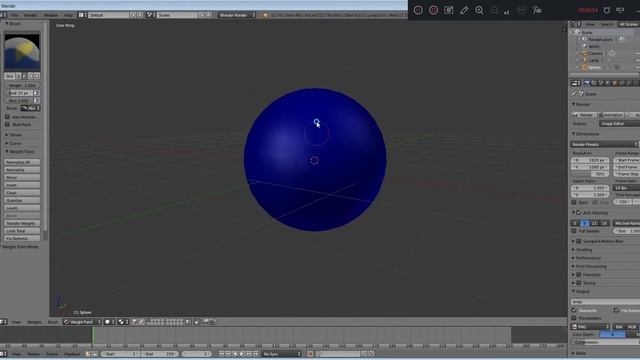Open the Weights menu in viewport header
This screenshot has width=640, height=360.
[x=34, y=322]
